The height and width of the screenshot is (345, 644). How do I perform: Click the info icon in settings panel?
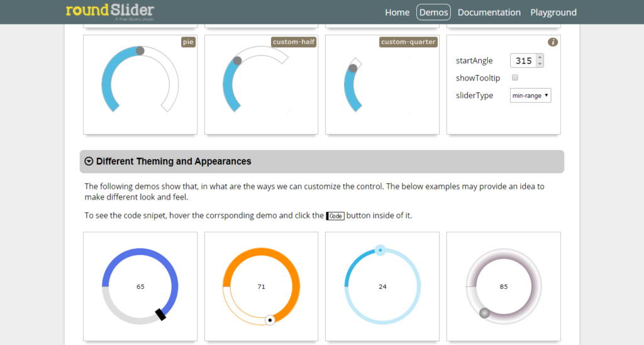tap(553, 42)
